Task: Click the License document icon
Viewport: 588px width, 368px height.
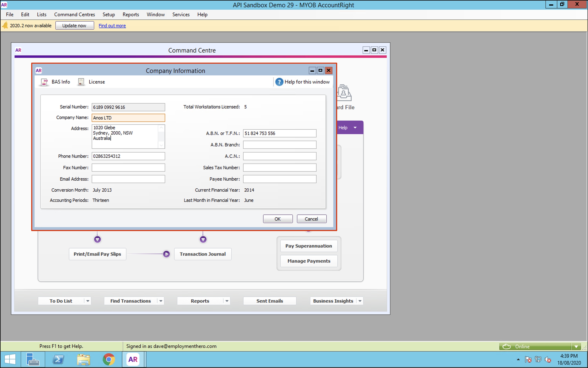Action: pyautogui.click(x=81, y=82)
